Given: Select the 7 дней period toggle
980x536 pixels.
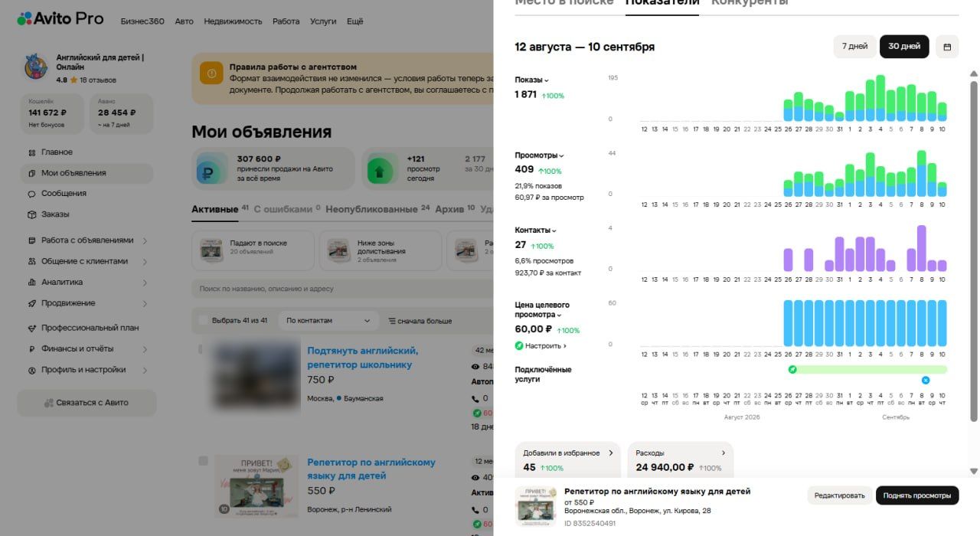Looking at the screenshot, I should coord(854,47).
